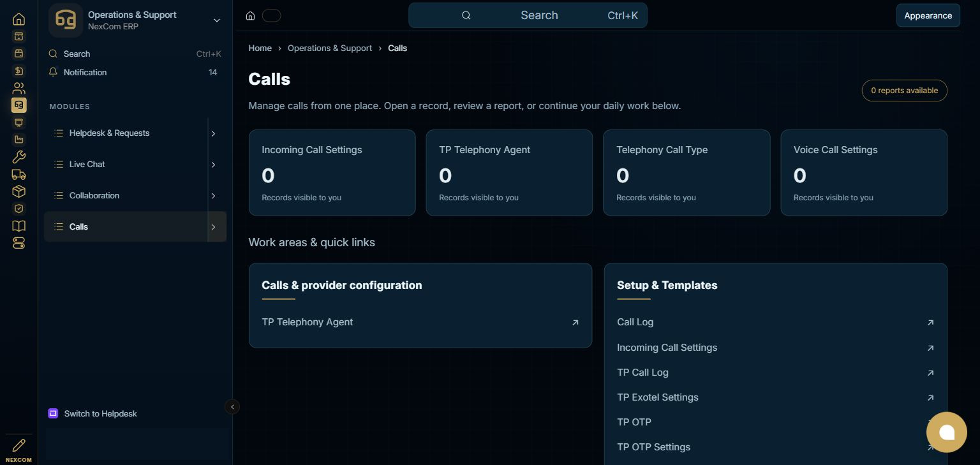The width and height of the screenshot is (980, 465).
Task: Open arrow icon beside Call Log
Action: tap(930, 323)
